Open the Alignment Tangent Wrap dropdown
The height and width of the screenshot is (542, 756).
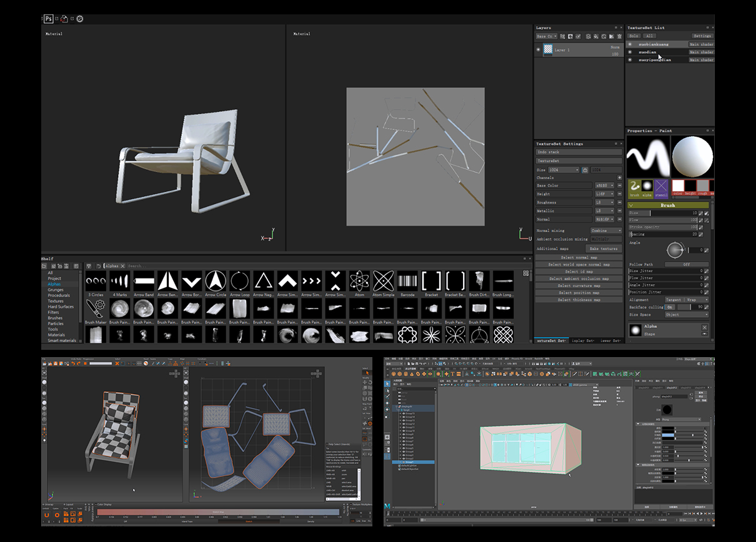pos(686,300)
